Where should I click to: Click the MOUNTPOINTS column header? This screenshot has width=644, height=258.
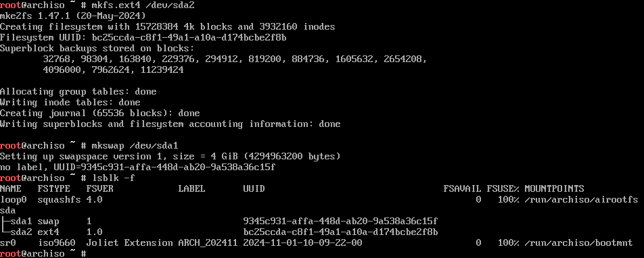click(554, 188)
